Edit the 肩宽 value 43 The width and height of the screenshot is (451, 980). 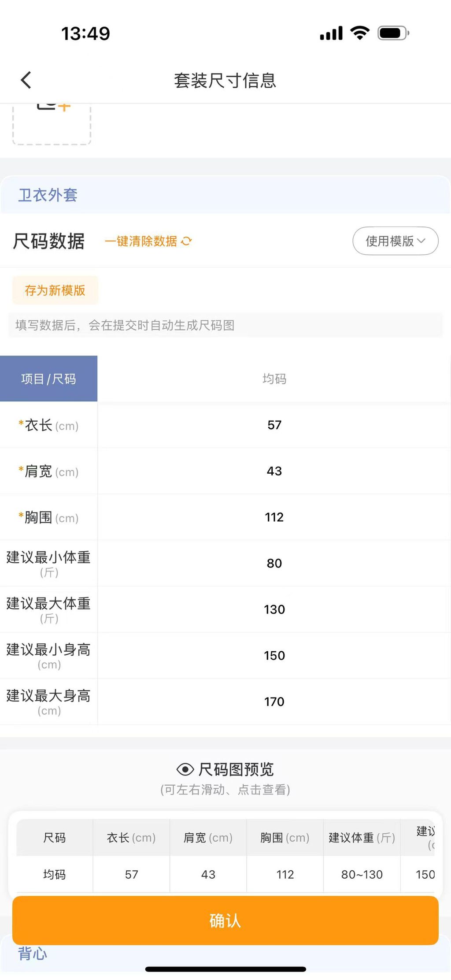click(x=274, y=471)
